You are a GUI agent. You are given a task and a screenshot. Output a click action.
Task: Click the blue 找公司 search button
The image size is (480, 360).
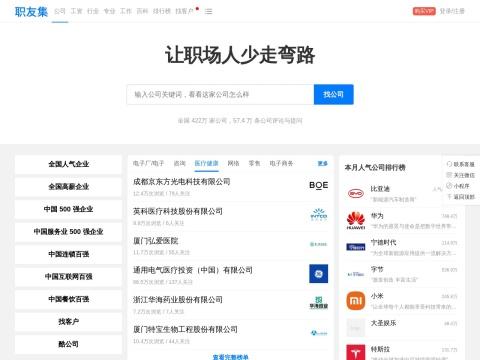pos(334,94)
